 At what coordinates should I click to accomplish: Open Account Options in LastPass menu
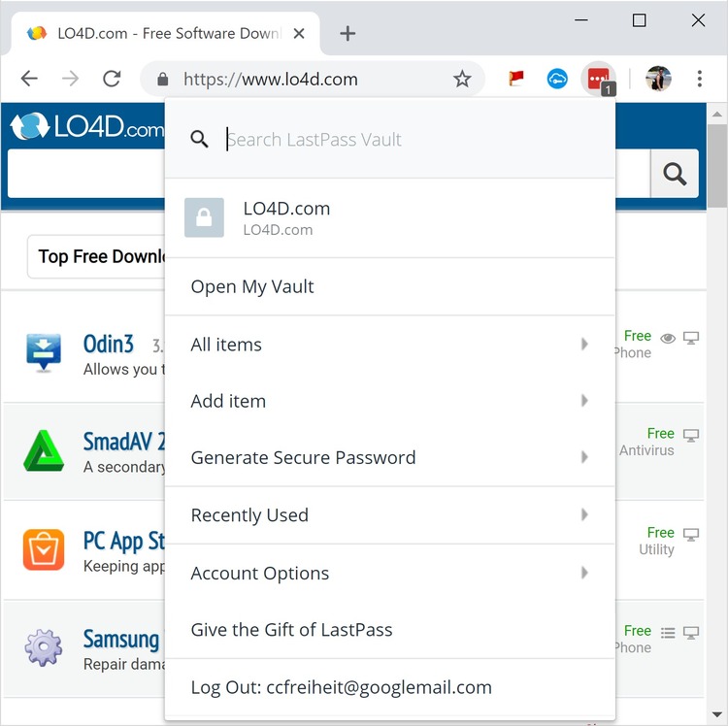tap(389, 574)
